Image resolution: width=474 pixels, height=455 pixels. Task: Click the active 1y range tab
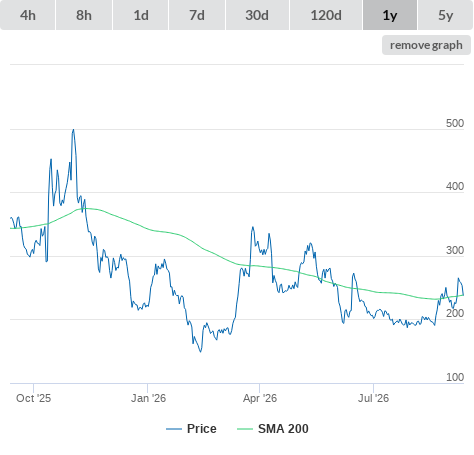[x=390, y=15]
